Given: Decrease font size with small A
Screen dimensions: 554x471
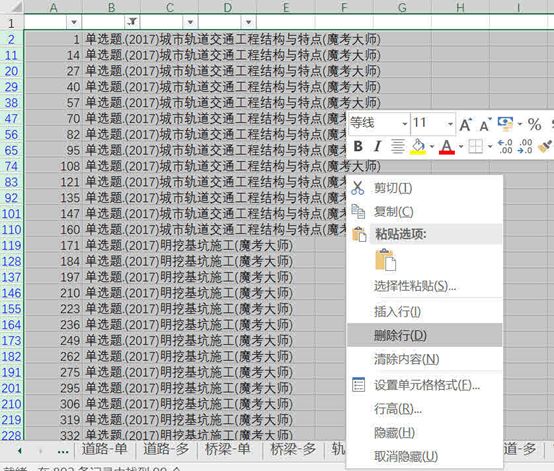Looking at the screenshot, I should click(485, 124).
